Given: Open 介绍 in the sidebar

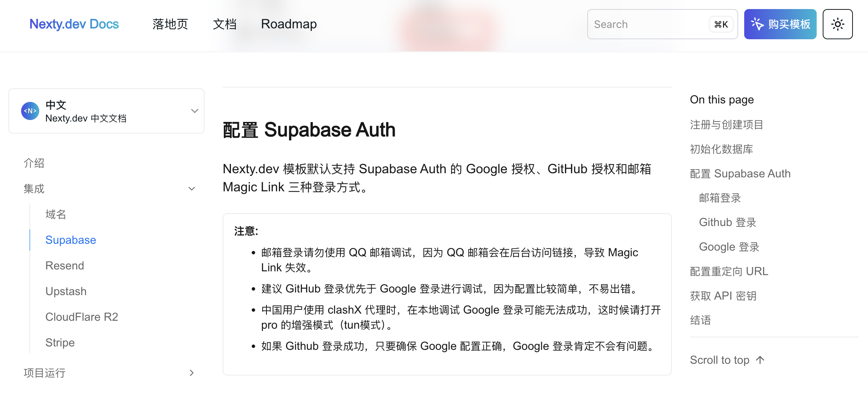Looking at the screenshot, I should tap(34, 163).
